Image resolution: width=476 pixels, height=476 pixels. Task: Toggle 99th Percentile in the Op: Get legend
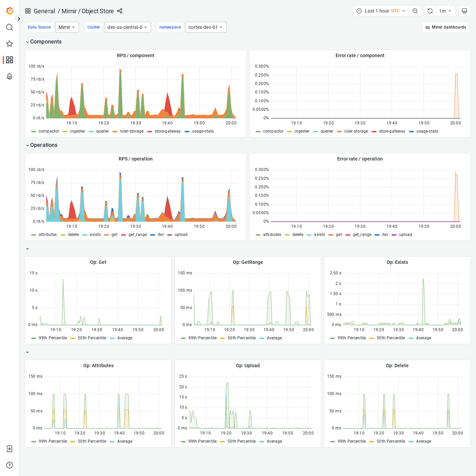pos(52,338)
